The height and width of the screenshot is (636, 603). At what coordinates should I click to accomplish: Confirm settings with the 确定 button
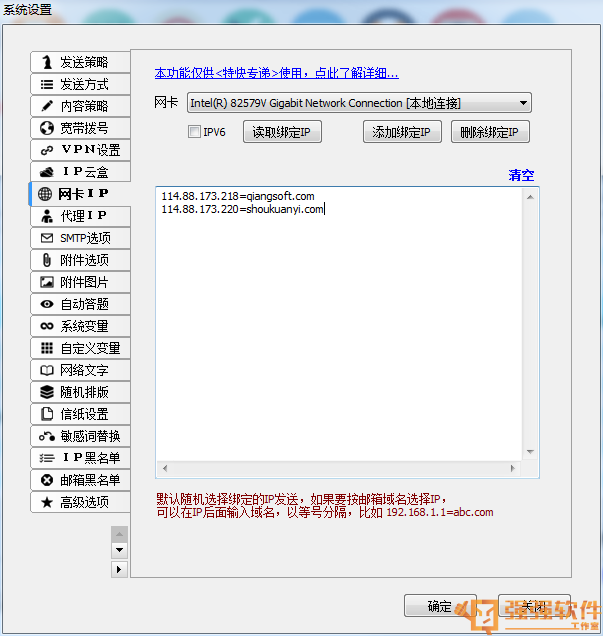[440, 606]
